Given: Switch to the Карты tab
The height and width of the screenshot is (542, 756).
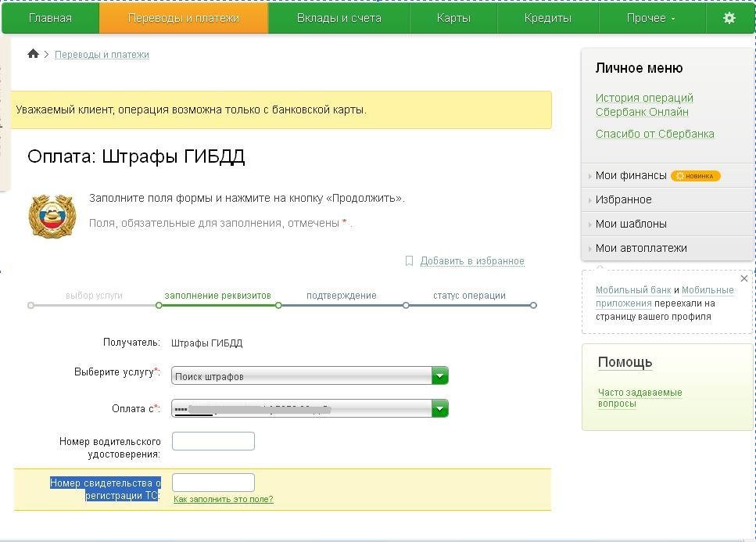Looking at the screenshot, I should click(x=453, y=18).
